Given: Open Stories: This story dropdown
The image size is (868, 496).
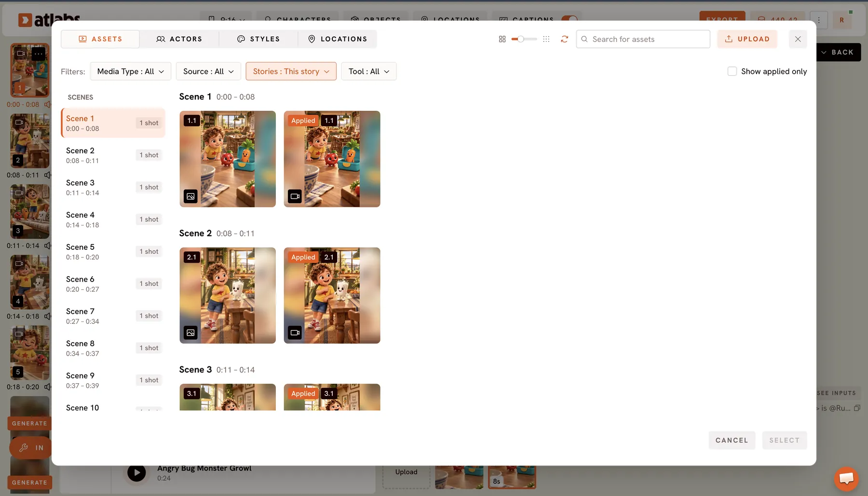Looking at the screenshot, I should click(291, 71).
